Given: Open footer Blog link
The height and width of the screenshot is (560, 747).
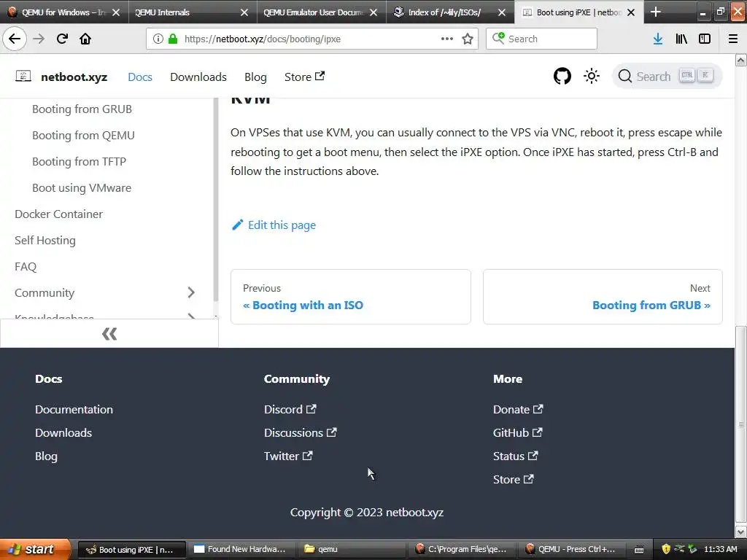Looking at the screenshot, I should pos(46,456).
